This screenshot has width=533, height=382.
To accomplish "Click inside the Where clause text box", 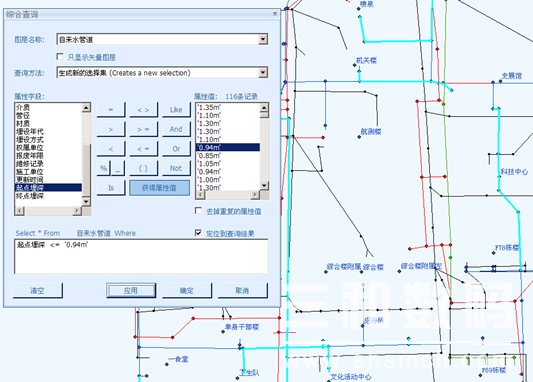I will click(x=141, y=256).
